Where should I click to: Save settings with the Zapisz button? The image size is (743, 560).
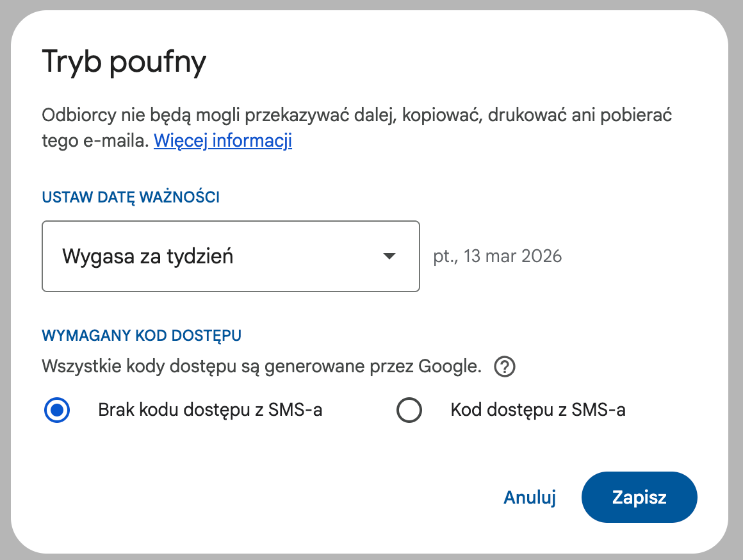(639, 497)
